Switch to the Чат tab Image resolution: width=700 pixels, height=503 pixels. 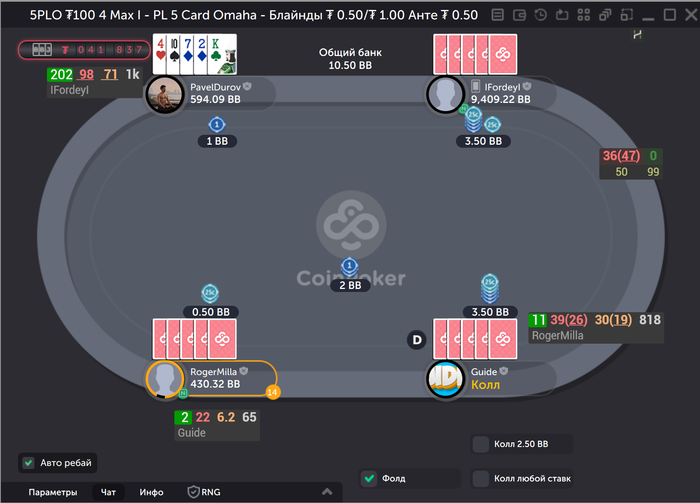(108, 492)
